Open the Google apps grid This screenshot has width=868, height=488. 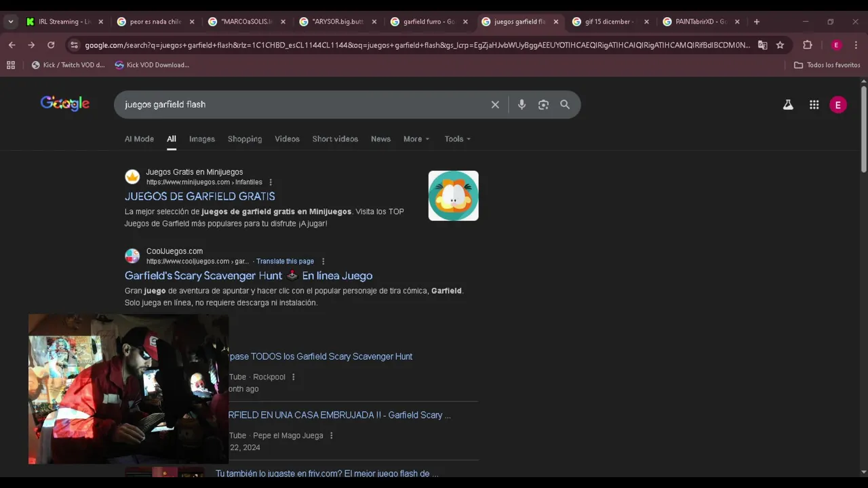[x=814, y=104]
